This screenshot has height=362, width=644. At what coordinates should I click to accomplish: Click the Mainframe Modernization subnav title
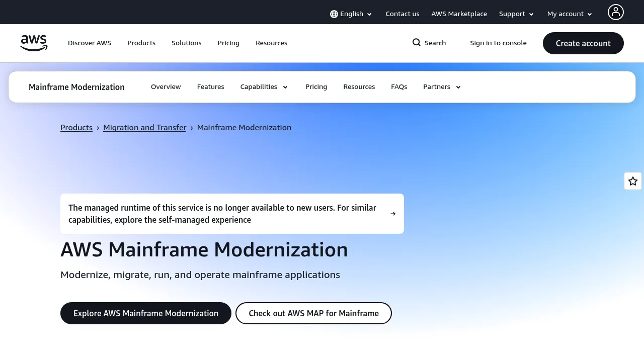pyautogui.click(x=76, y=87)
